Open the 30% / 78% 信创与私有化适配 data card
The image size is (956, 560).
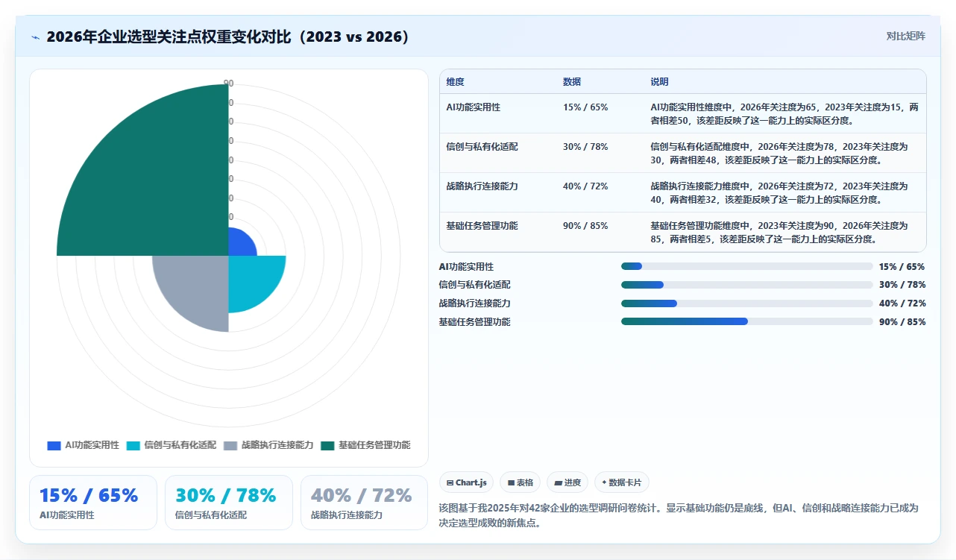pos(229,503)
